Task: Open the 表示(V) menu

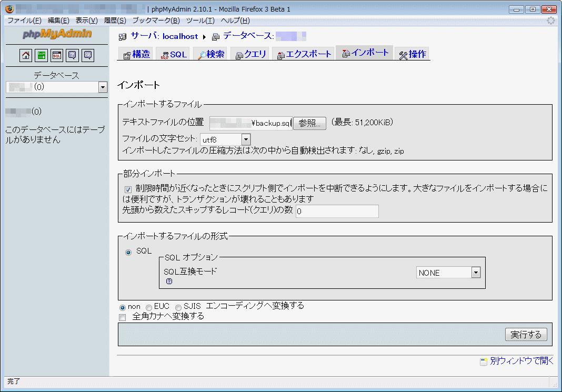Action: click(86, 21)
